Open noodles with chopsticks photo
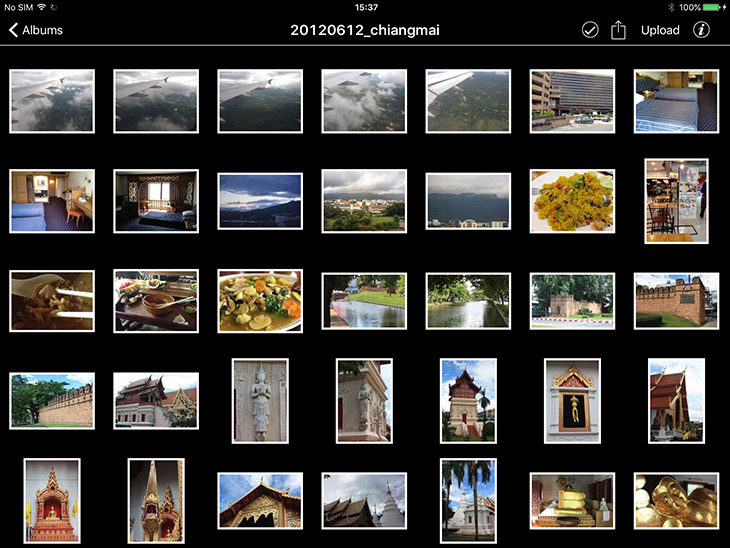Image resolution: width=730 pixels, height=548 pixels. [x=52, y=301]
